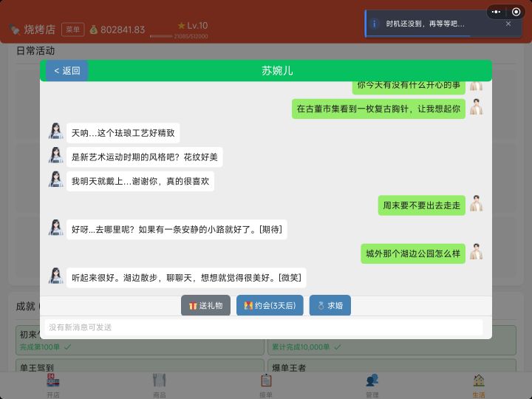Open the mini-program three-dot menu
The height and width of the screenshot is (399, 532).
[x=496, y=12]
